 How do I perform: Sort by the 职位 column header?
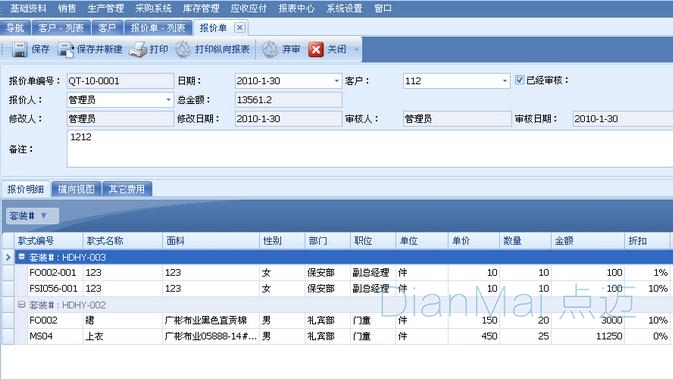373,241
